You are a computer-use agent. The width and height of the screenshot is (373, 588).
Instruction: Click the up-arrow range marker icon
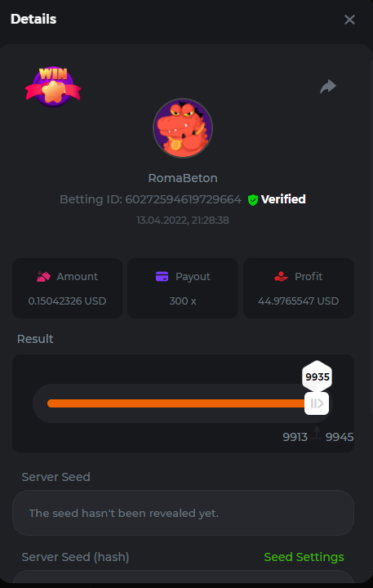(x=317, y=432)
